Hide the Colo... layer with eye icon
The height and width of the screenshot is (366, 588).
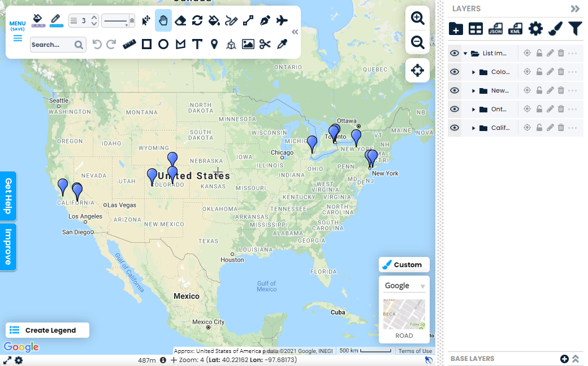[x=454, y=72]
